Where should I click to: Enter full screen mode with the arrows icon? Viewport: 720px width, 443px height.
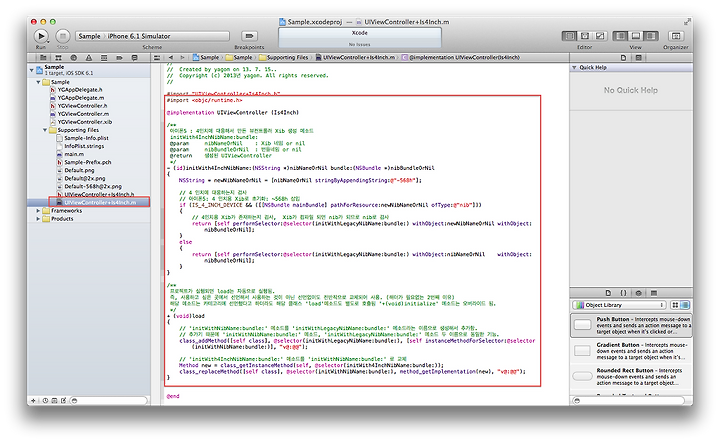687,22
